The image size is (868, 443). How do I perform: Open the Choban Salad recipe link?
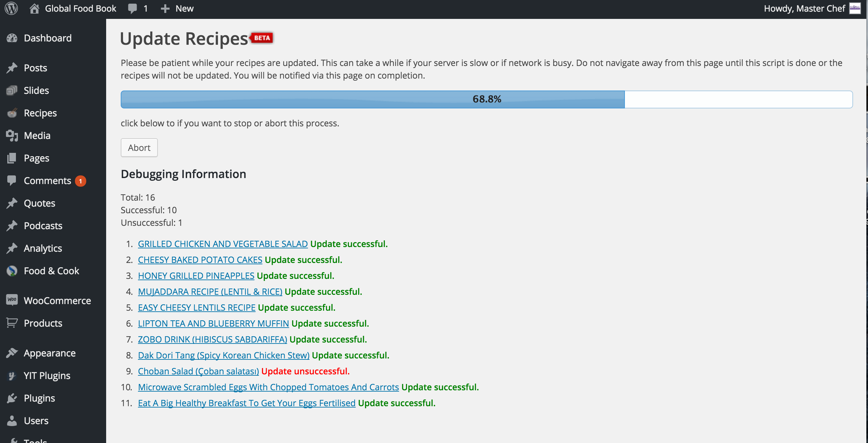point(198,371)
